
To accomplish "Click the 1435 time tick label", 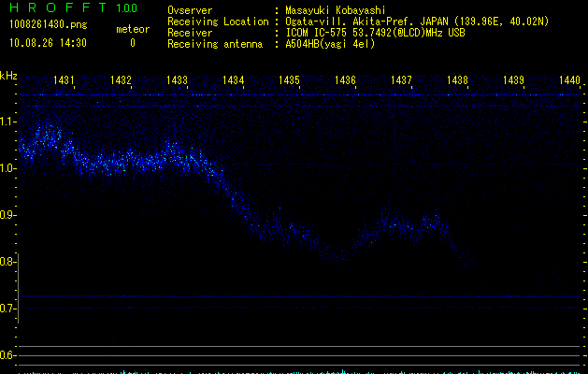I will tap(289, 81).
